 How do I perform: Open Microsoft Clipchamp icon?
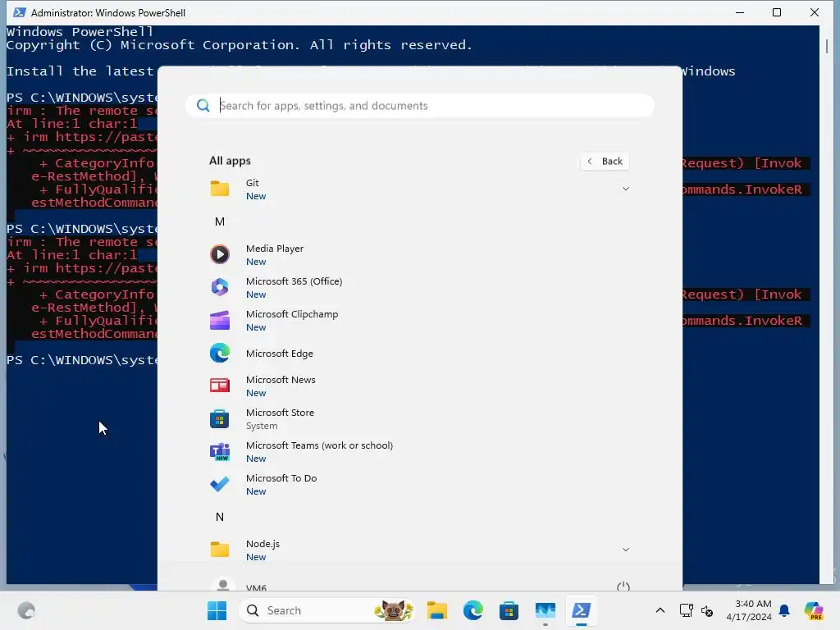click(220, 321)
